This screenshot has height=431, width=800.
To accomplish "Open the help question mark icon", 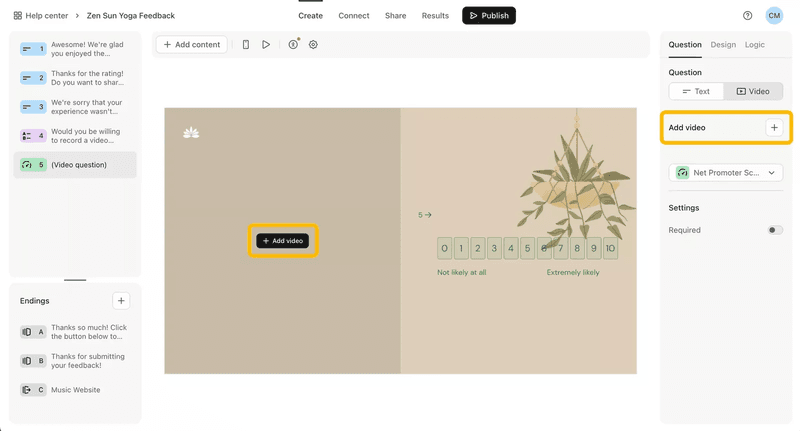I will point(747,16).
